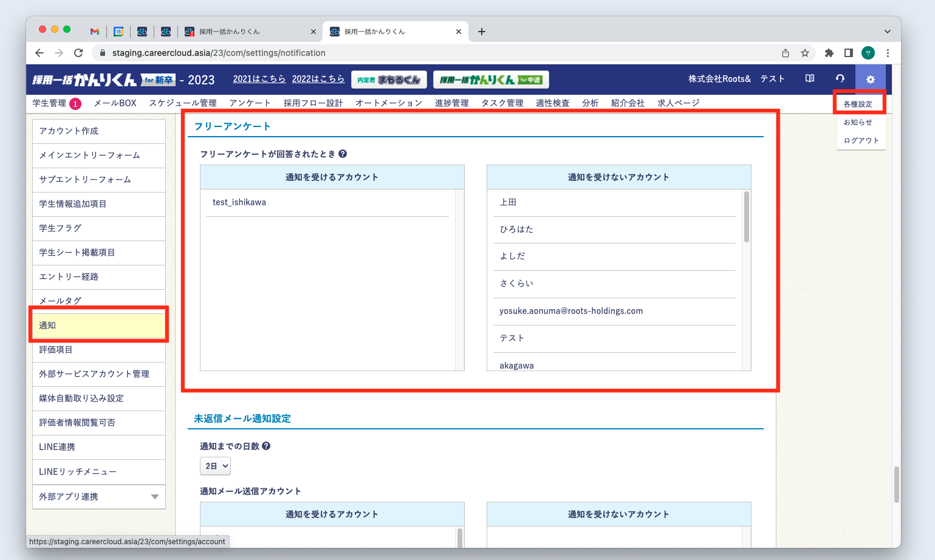The height and width of the screenshot is (560, 935).
Task: Click the 2022はこちら link
Action: pyautogui.click(x=318, y=79)
